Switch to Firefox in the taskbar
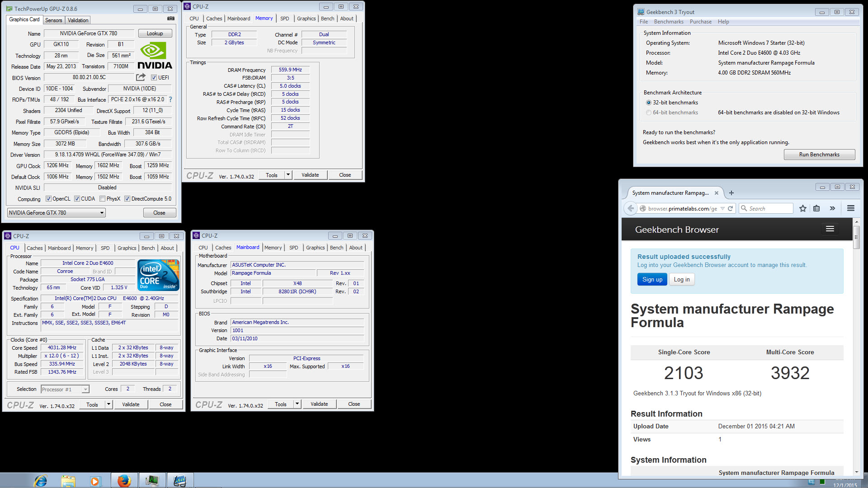Viewport: 868px width, 488px height. point(124,481)
